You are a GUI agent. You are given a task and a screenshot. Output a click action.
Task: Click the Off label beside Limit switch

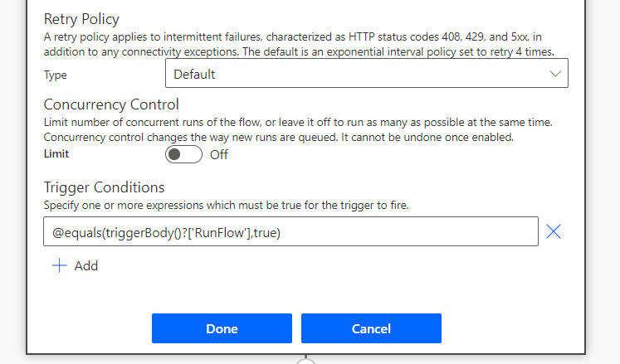[x=219, y=154]
